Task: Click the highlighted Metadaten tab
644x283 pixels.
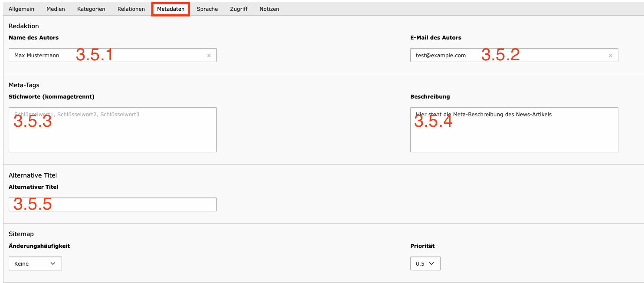Action: coord(170,9)
